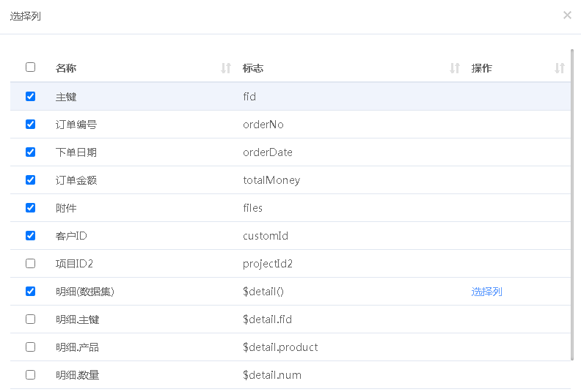Uncheck the 订单编号 checkbox

pos(30,124)
